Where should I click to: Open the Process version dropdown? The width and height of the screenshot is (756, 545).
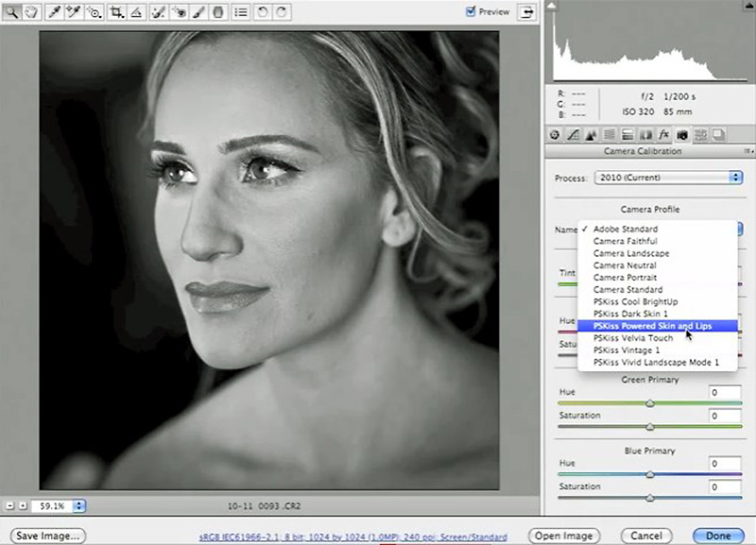668,178
